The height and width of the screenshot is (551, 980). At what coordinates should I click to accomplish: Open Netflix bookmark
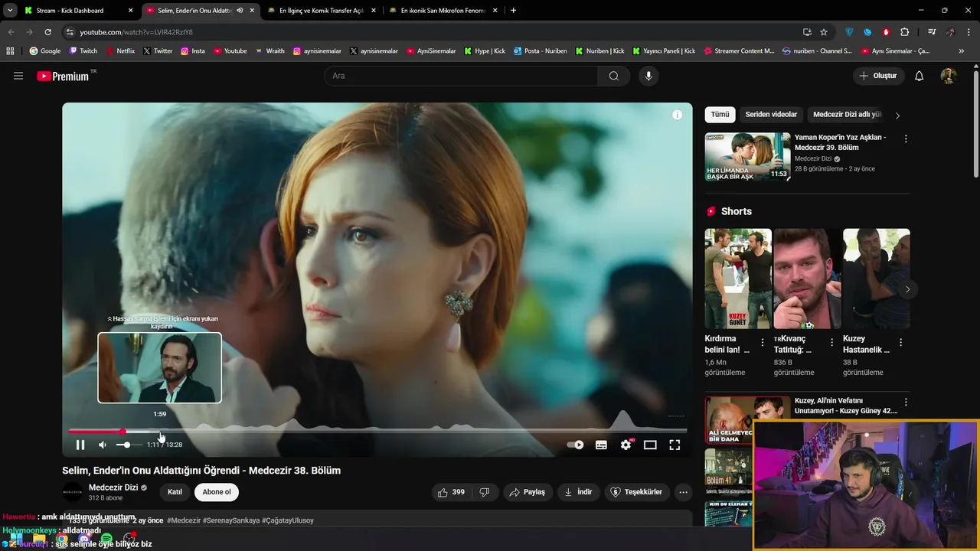click(x=119, y=51)
